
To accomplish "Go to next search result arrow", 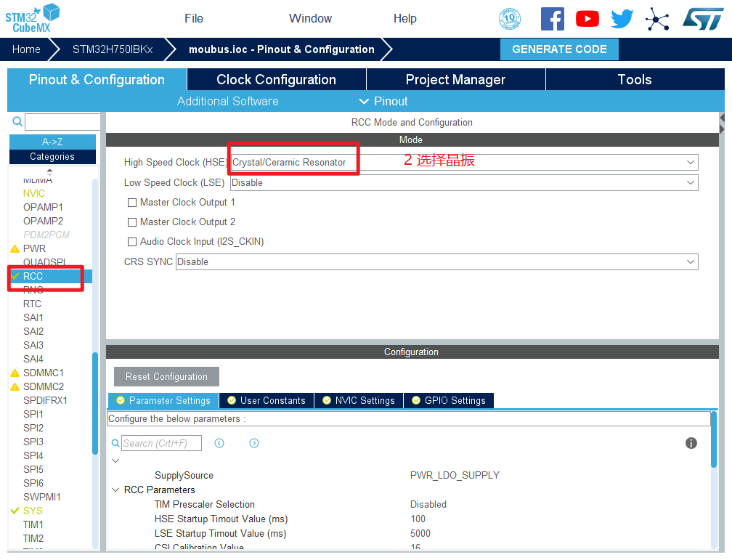I will tap(254, 443).
